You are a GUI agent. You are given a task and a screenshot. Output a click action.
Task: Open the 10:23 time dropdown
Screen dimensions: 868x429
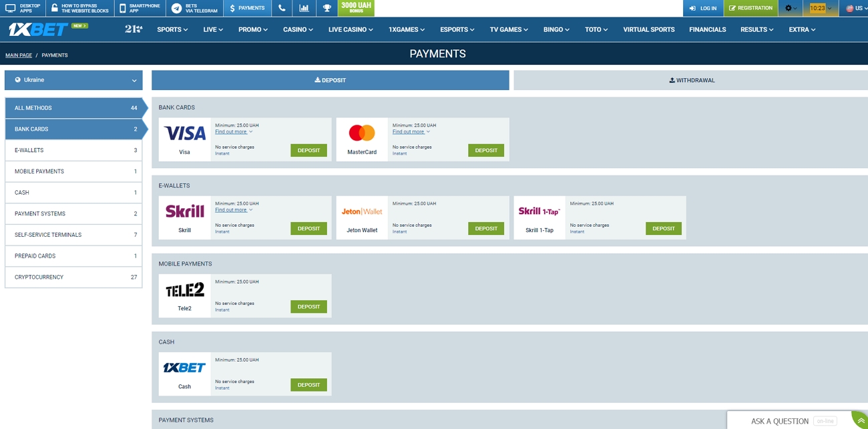point(821,8)
